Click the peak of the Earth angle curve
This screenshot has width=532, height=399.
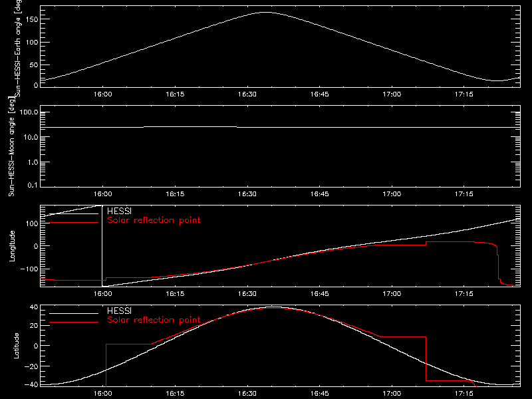[265, 12]
